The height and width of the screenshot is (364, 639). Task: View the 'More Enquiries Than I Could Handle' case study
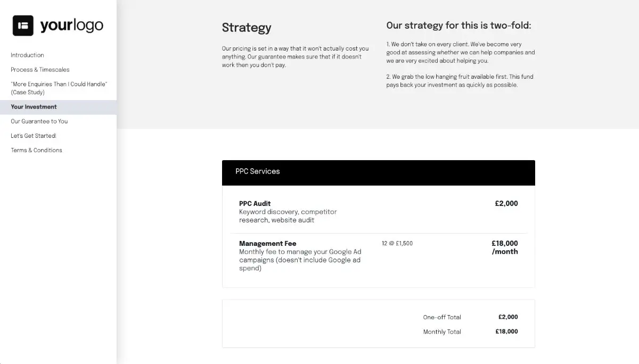[59, 88]
